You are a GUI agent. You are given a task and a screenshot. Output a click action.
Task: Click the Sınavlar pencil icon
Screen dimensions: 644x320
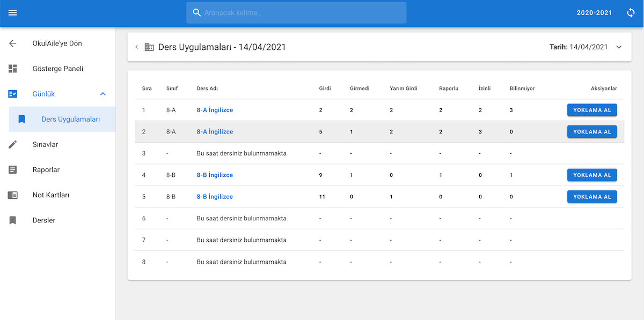pos(13,144)
